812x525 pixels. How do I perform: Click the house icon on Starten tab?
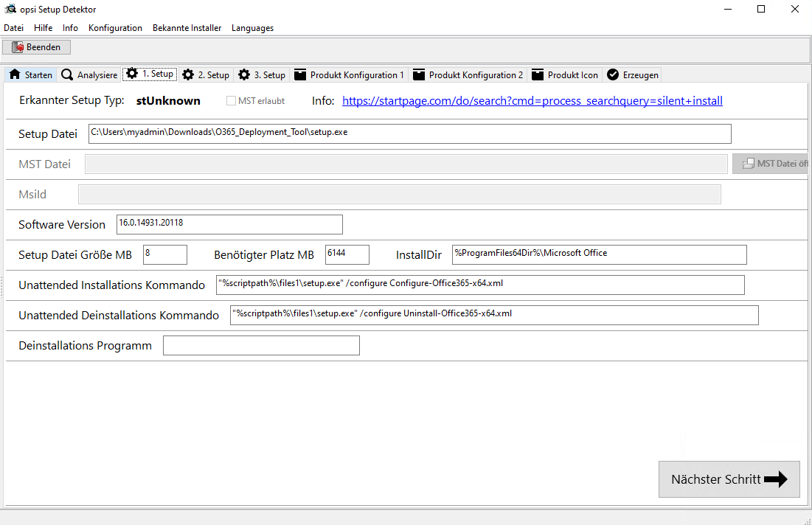click(15, 75)
